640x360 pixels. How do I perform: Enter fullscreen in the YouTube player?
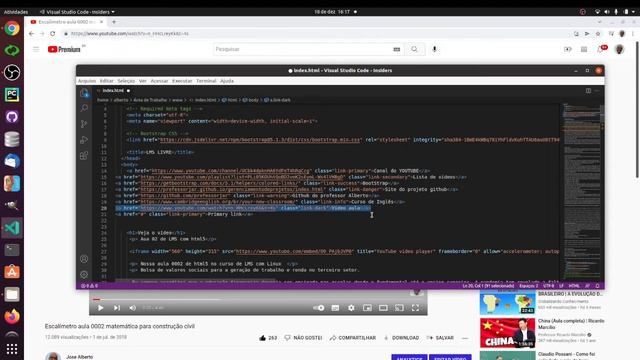[x=415, y=308]
